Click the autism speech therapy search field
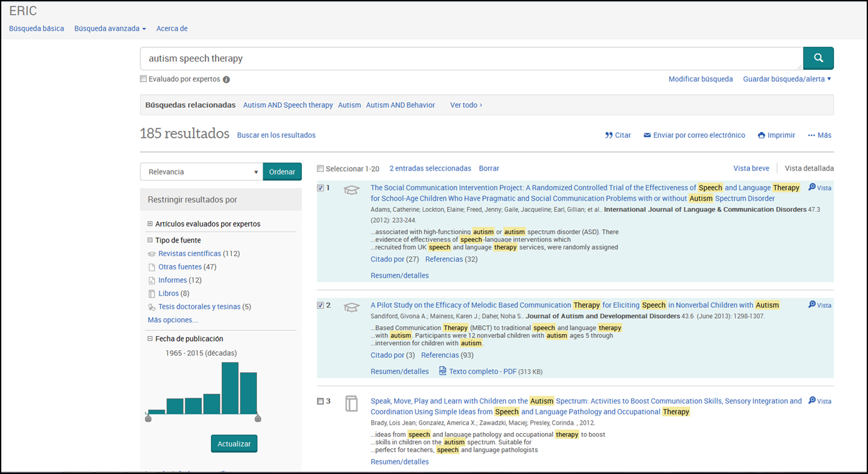This screenshot has height=474, width=868. 471,58
